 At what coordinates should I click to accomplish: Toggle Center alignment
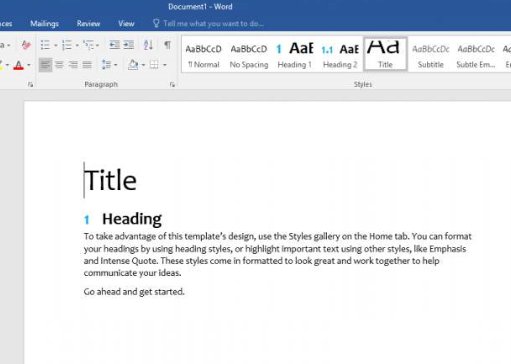point(59,65)
